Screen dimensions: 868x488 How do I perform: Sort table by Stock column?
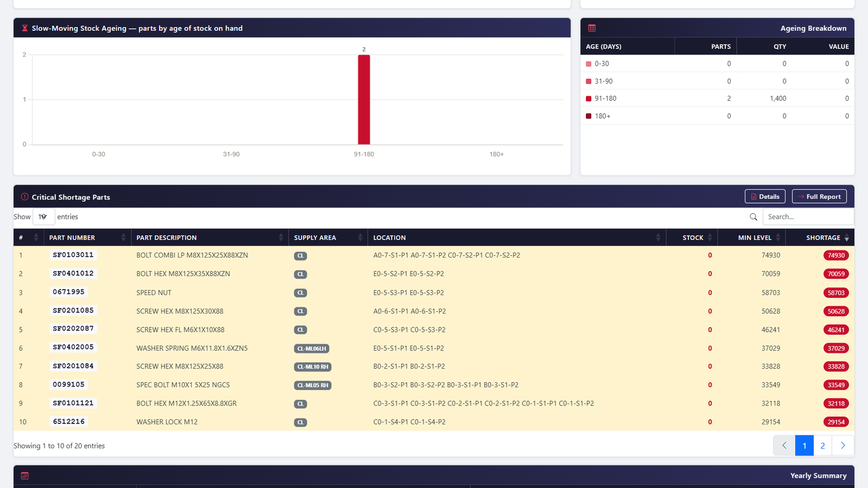(692, 237)
